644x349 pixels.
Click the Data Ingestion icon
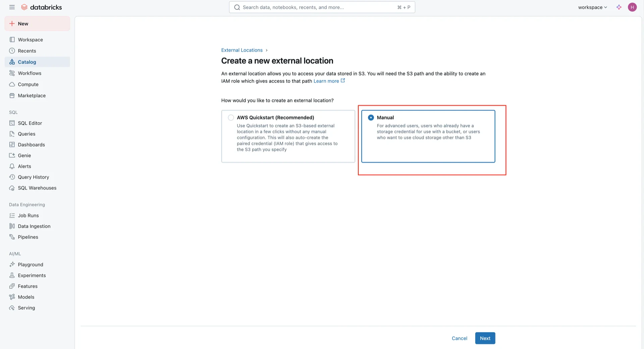pyautogui.click(x=12, y=226)
